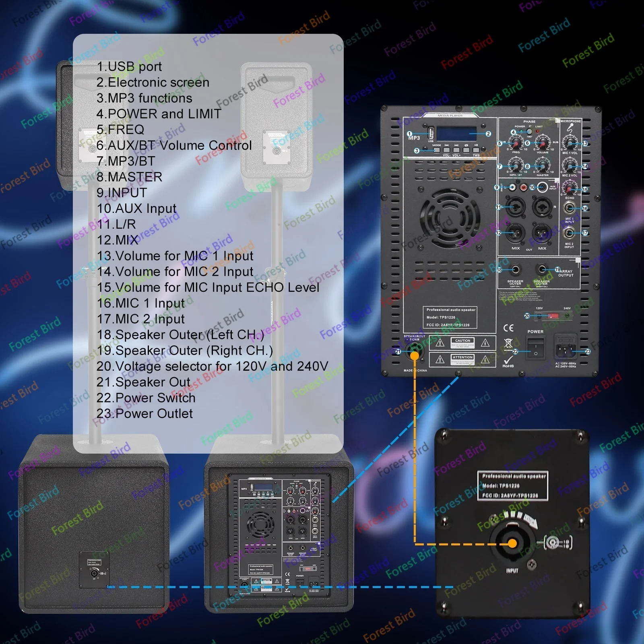The height and width of the screenshot is (644, 644).
Task: Click the Speaker Outer Left CH. jack
Action: [x=515, y=270]
